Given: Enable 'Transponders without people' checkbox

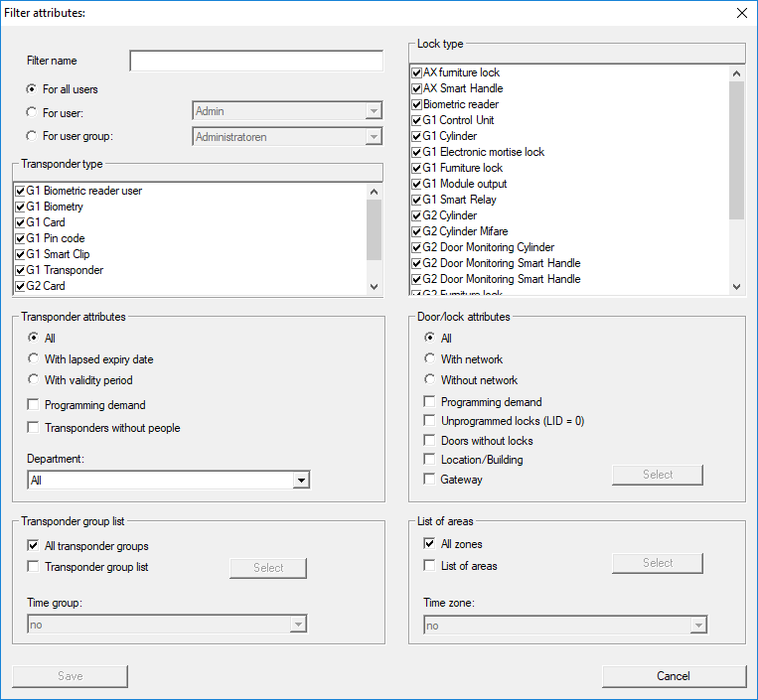Looking at the screenshot, I should [34, 428].
